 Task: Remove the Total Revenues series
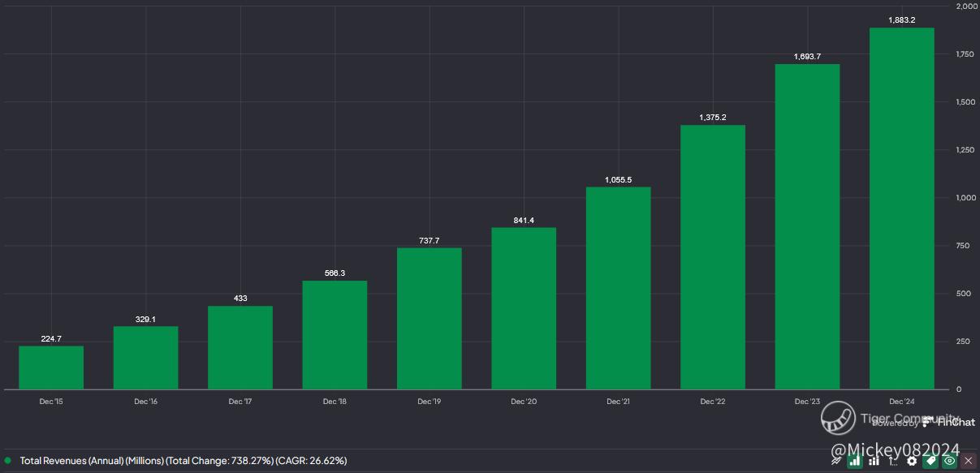(x=968, y=461)
